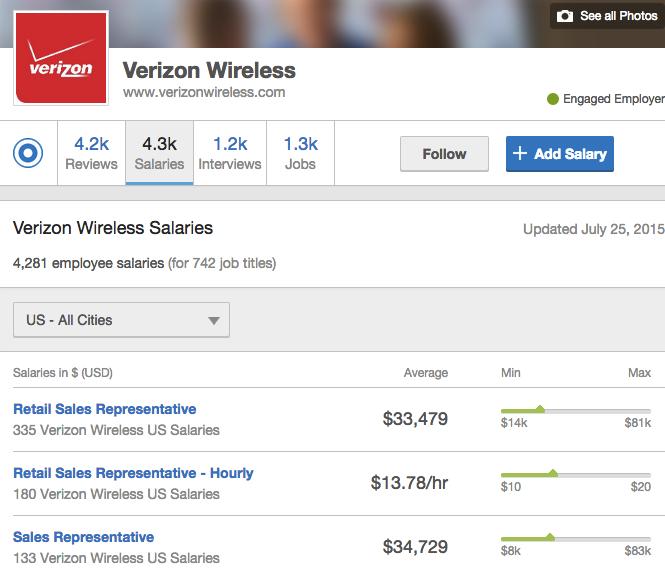Click the Updated July 25, 2015 text
The image size is (665, 578).
(594, 229)
